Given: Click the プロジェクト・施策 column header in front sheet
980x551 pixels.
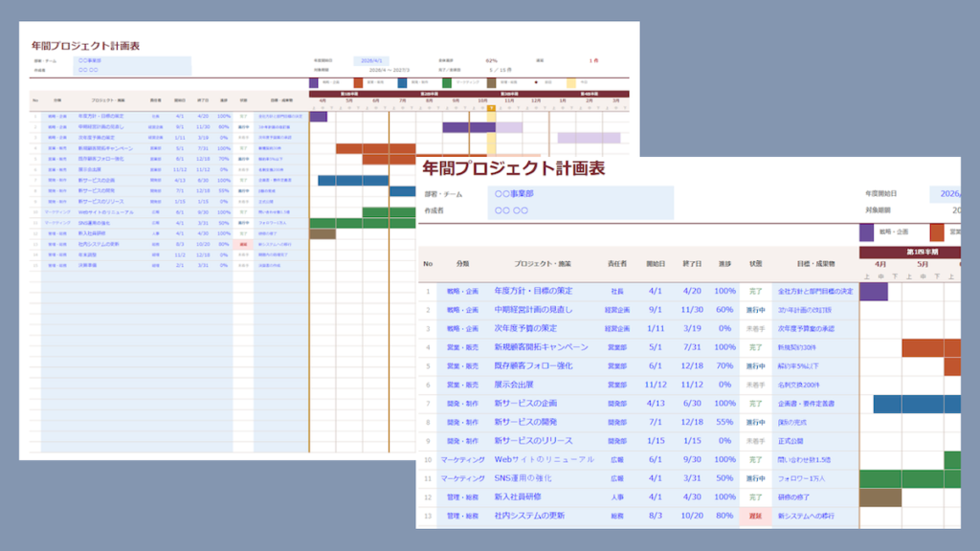Looking at the screenshot, I should point(543,264).
